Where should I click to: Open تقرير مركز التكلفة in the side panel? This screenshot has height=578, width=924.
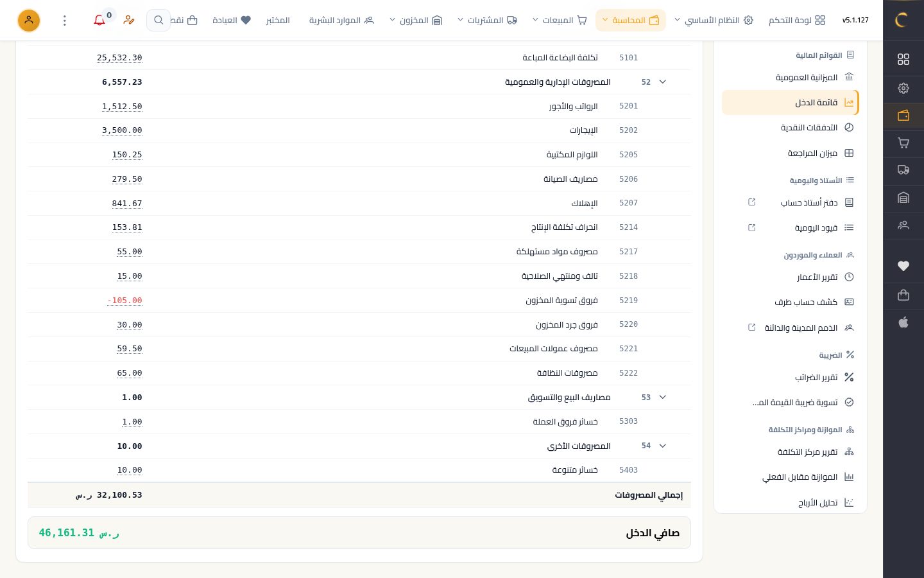click(791, 452)
